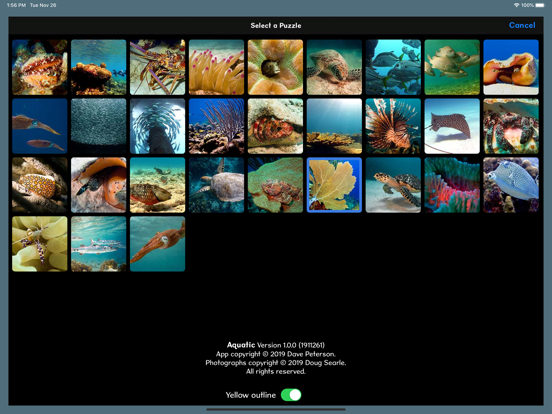This screenshot has width=552, height=414.
Task: Click the 'Aquatic Version 1.0.0' text
Action: (276, 345)
